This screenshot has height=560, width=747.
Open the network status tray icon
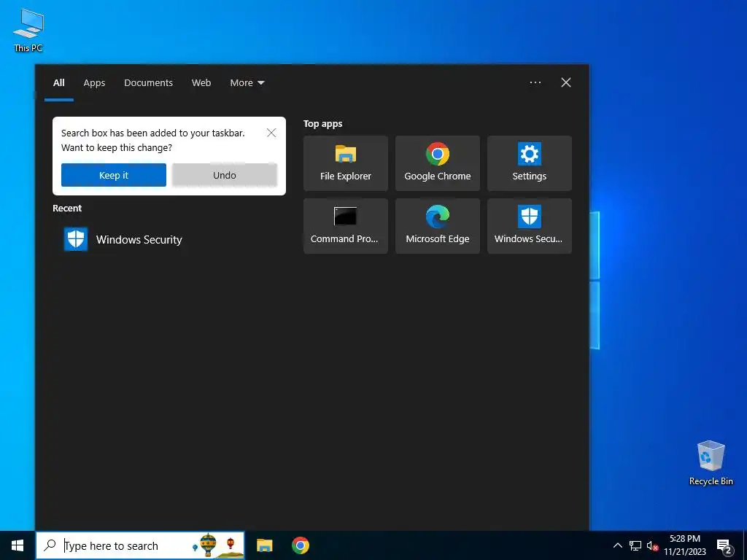(635, 545)
